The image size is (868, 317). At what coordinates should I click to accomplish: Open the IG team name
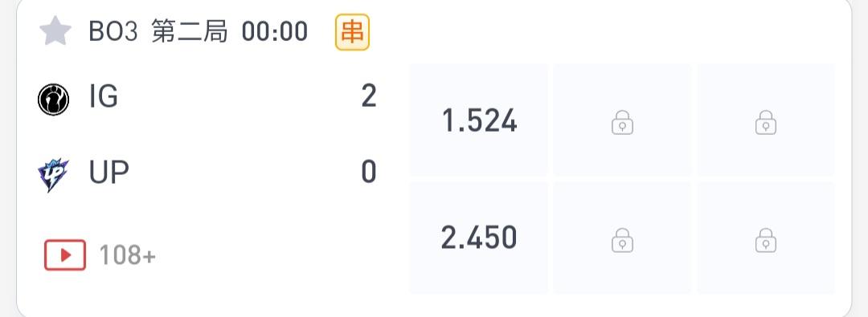pyautogui.click(x=104, y=97)
